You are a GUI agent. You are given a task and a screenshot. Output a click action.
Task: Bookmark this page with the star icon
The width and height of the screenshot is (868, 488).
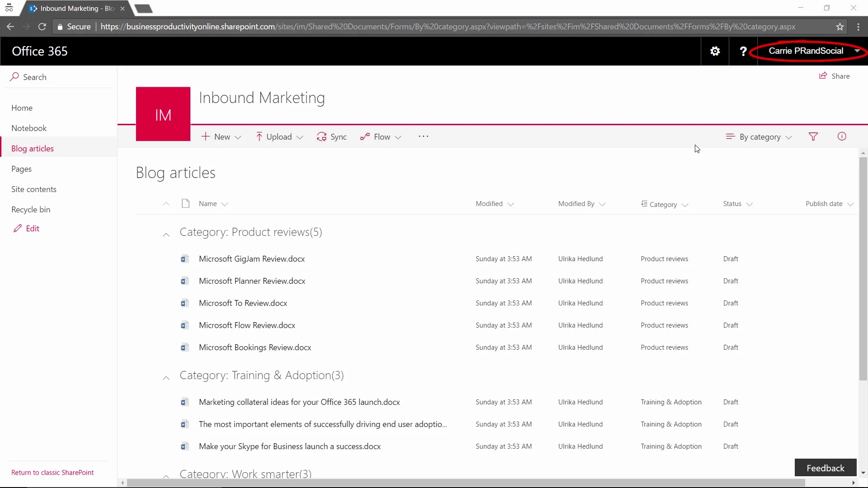(x=840, y=27)
